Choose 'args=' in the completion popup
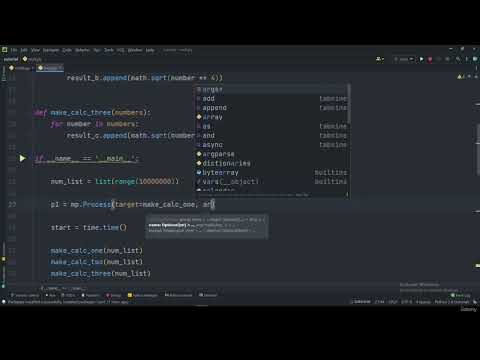The width and height of the screenshot is (480, 360). [272, 89]
